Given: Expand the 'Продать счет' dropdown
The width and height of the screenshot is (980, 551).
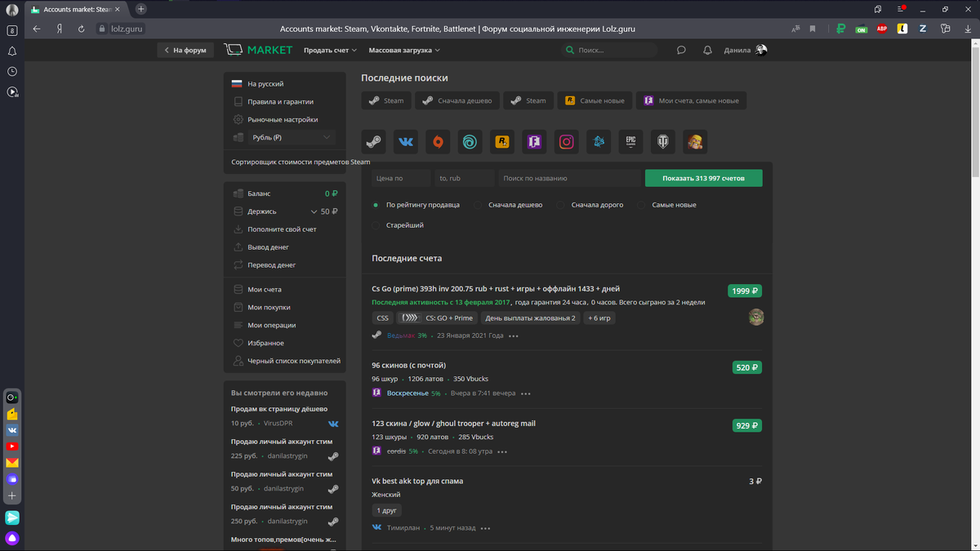Looking at the screenshot, I should [331, 50].
